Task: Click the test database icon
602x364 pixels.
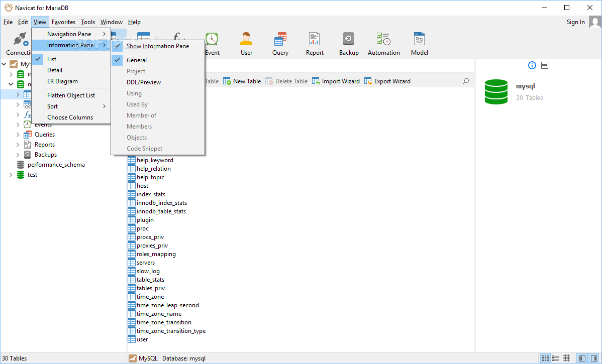Action: point(20,175)
